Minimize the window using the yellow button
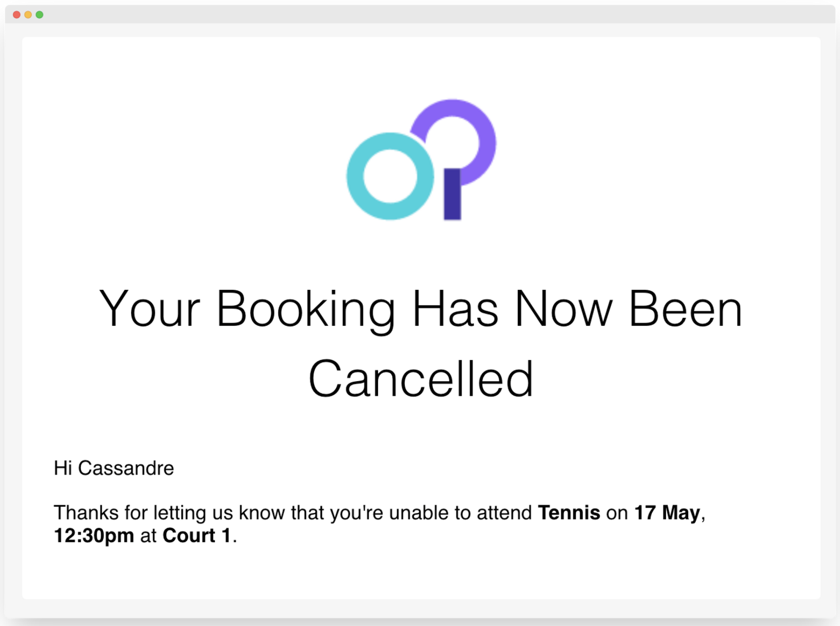The image size is (840, 626). 28,15
